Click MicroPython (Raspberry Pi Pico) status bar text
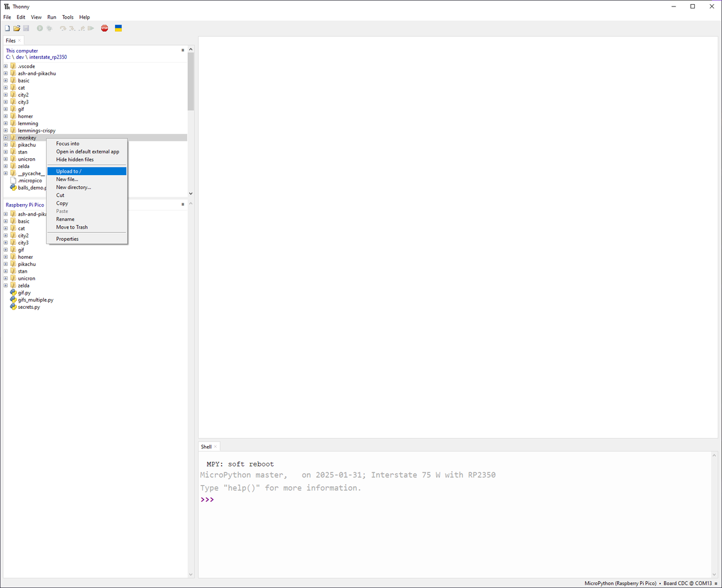This screenshot has width=722, height=588. click(x=620, y=584)
